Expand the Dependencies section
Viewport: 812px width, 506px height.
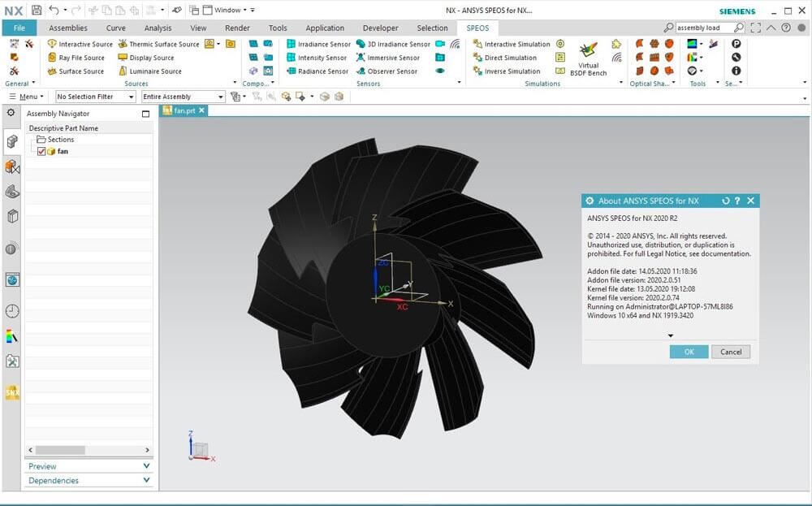point(89,480)
